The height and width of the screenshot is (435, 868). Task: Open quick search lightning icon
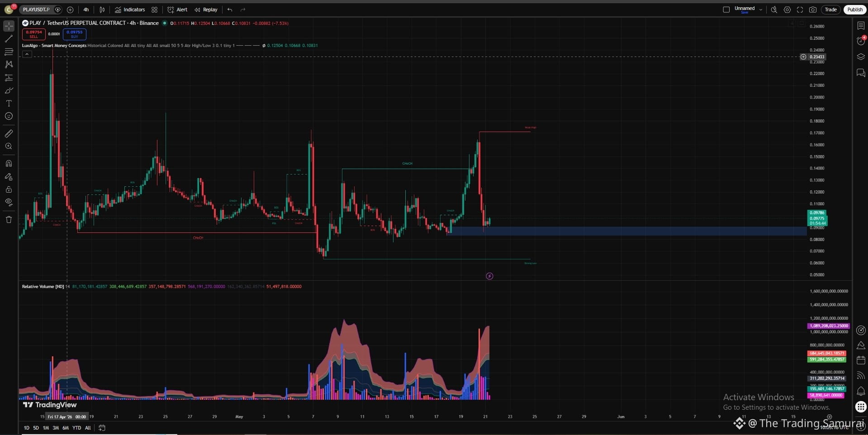774,9
